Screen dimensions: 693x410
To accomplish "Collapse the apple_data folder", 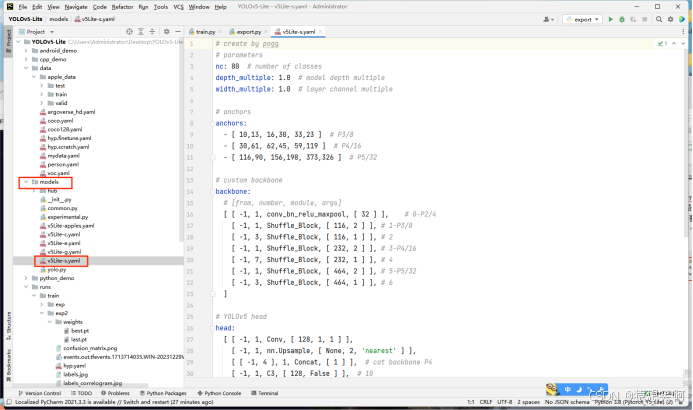I will (34, 77).
